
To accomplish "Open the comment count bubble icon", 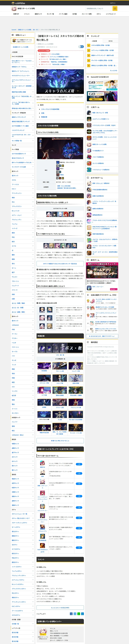I will [81, 47].
